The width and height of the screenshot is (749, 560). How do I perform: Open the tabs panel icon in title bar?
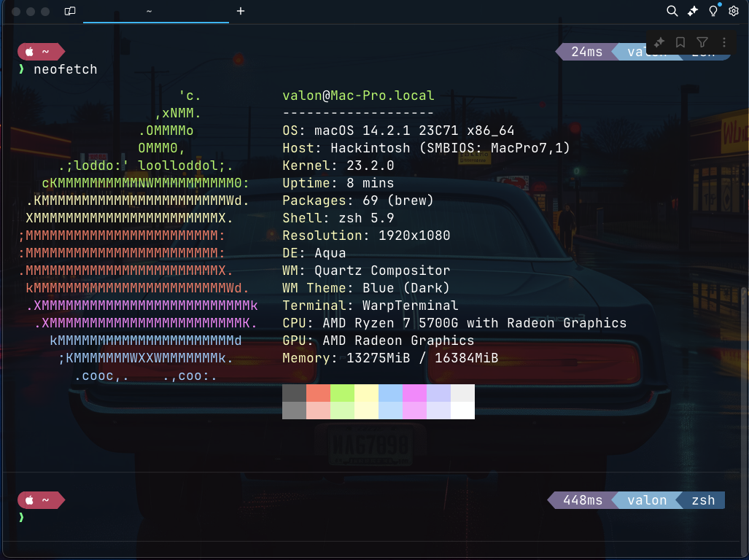pyautogui.click(x=70, y=11)
